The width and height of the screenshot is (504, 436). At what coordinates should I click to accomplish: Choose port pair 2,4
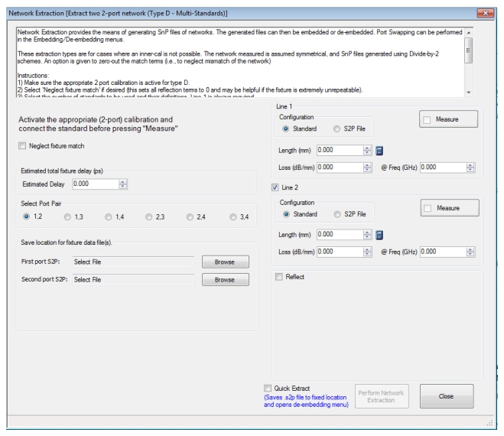click(190, 217)
